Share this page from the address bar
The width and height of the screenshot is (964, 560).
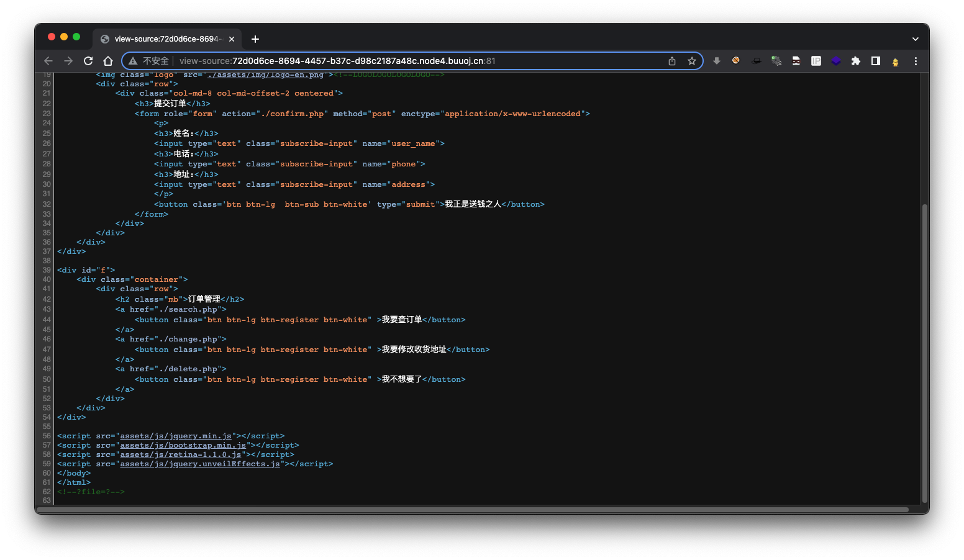click(672, 61)
